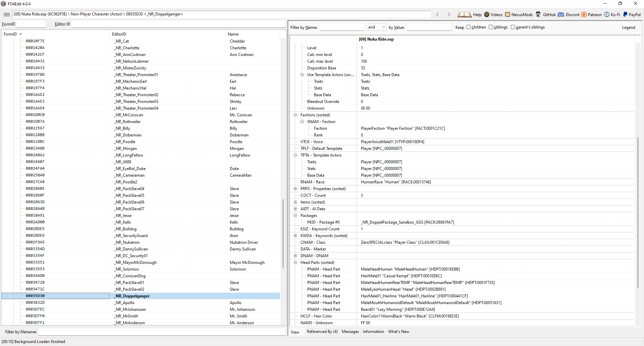Select the _NR_Apollo record

click(x=141, y=303)
